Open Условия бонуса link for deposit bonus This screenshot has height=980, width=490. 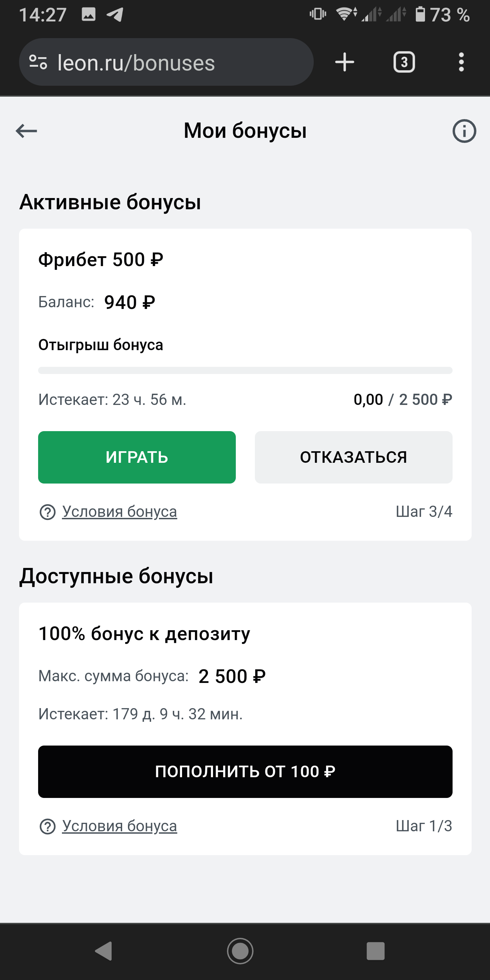[119, 826]
